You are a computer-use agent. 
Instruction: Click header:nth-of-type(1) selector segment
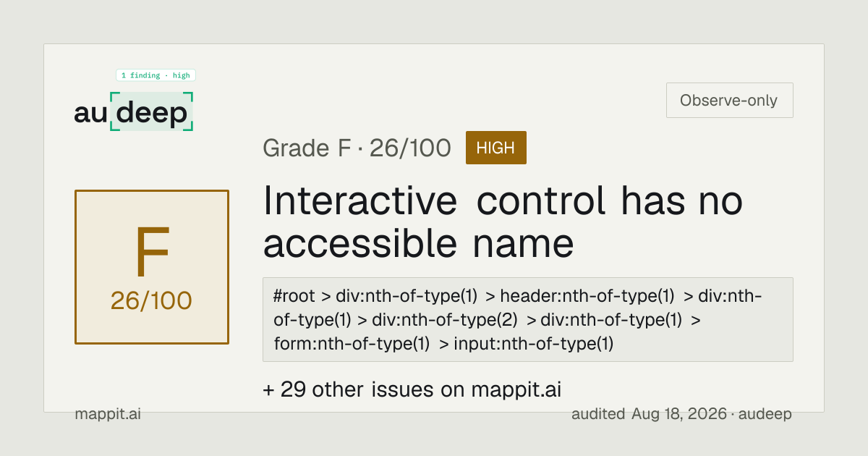(587, 295)
